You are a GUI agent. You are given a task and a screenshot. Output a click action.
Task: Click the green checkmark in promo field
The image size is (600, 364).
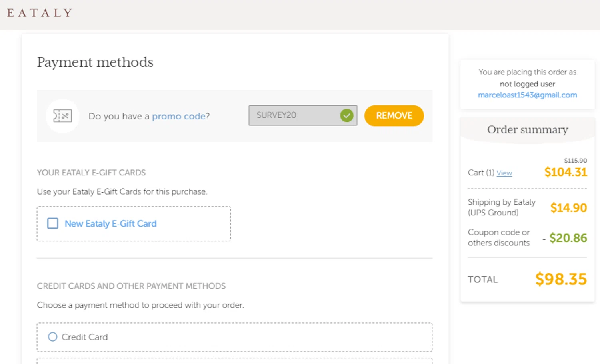tap(347, 115)
